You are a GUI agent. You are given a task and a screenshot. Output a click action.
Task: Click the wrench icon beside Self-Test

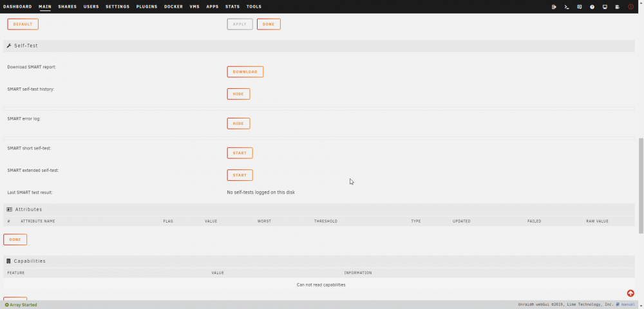(x=9, y=46)
